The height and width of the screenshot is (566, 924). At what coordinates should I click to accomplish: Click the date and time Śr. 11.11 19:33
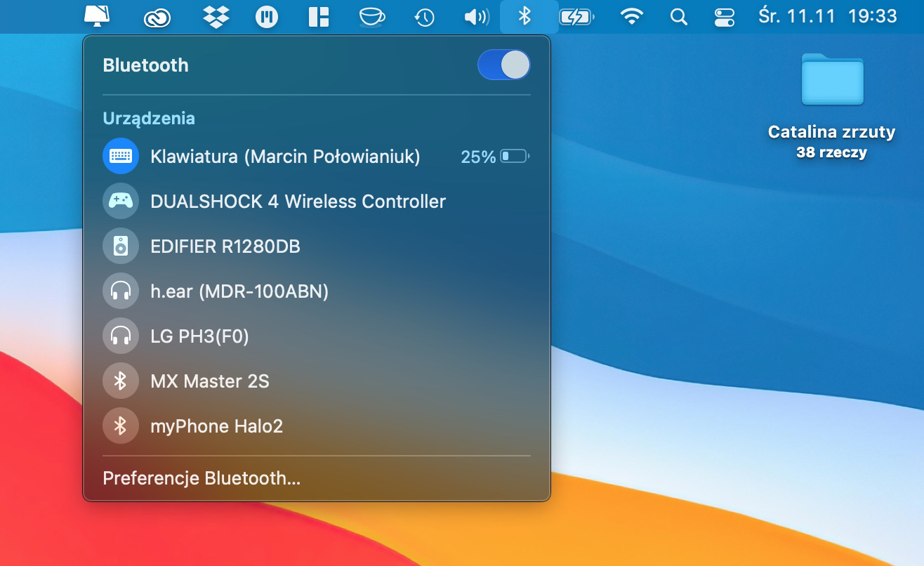pyautogui.click(x=828, y=16)
